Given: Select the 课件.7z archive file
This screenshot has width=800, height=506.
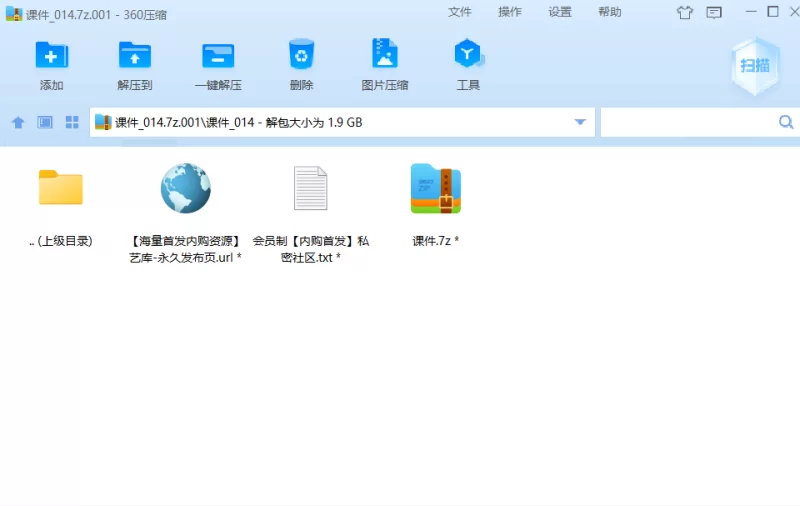Looking at the screenshot, I should 436,205.
